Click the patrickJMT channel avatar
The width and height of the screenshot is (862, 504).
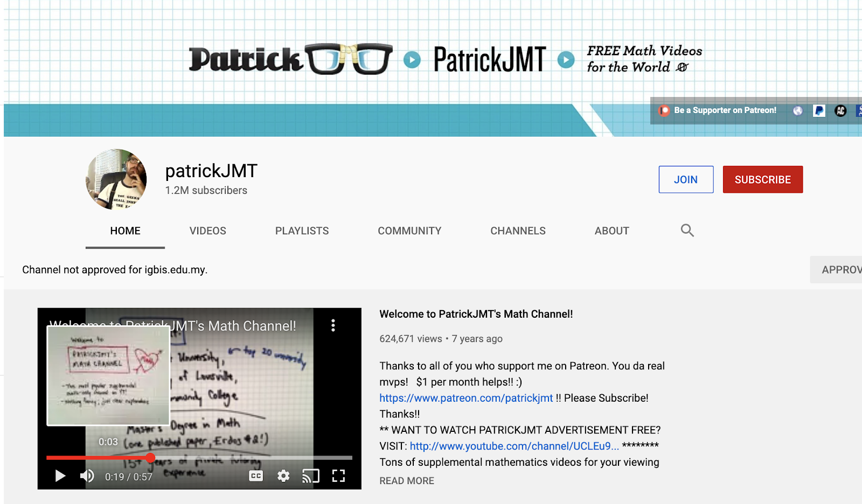116,179
